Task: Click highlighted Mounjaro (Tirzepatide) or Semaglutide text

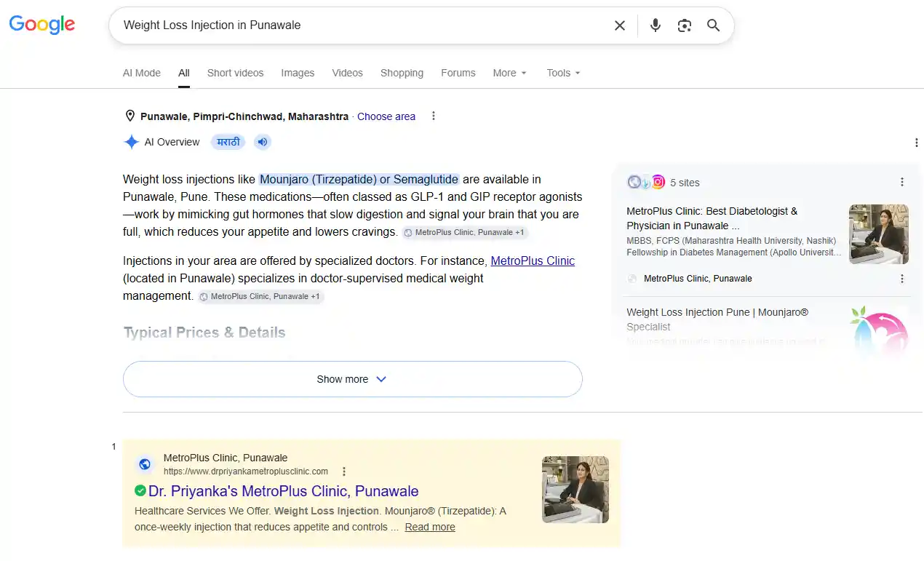Action: pos(359,179)
